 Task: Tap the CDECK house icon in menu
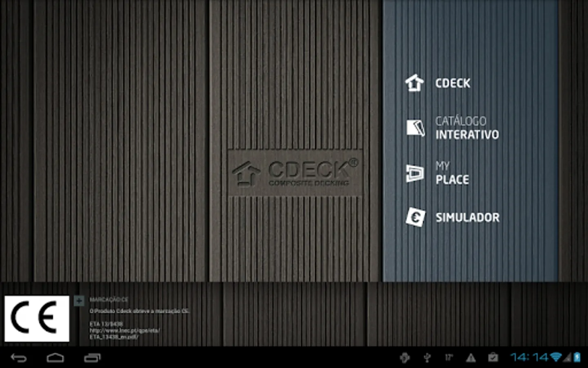[414, 83]
